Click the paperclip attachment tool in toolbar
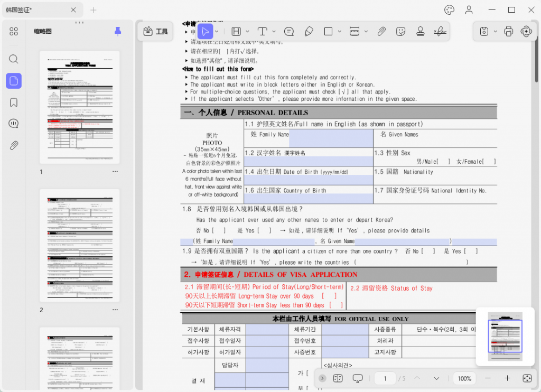The height and width of the screenshot is (392, 541). (381, 32)
